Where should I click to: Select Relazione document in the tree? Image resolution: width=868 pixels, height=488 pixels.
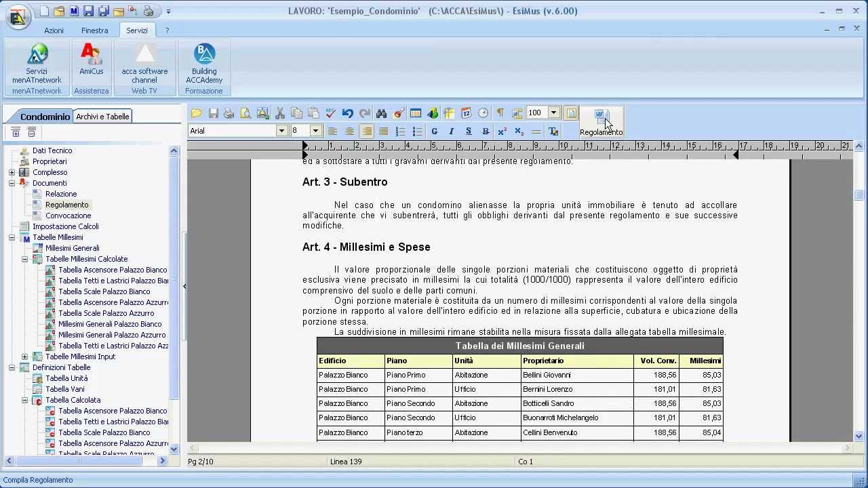(61, 194)
